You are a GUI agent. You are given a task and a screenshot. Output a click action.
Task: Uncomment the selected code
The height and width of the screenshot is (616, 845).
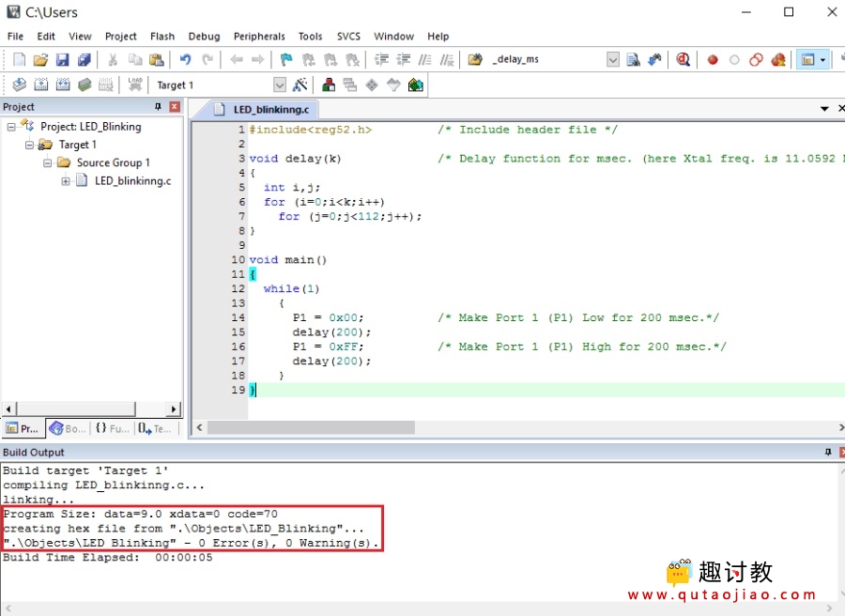point(447,59)
